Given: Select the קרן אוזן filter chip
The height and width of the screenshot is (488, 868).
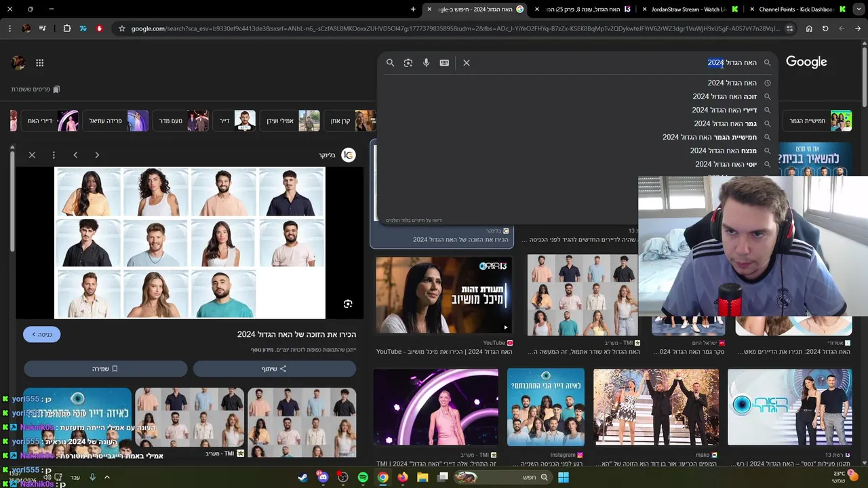Looking at the screenshot, I should pyautogui.click(x=351, y=121).
